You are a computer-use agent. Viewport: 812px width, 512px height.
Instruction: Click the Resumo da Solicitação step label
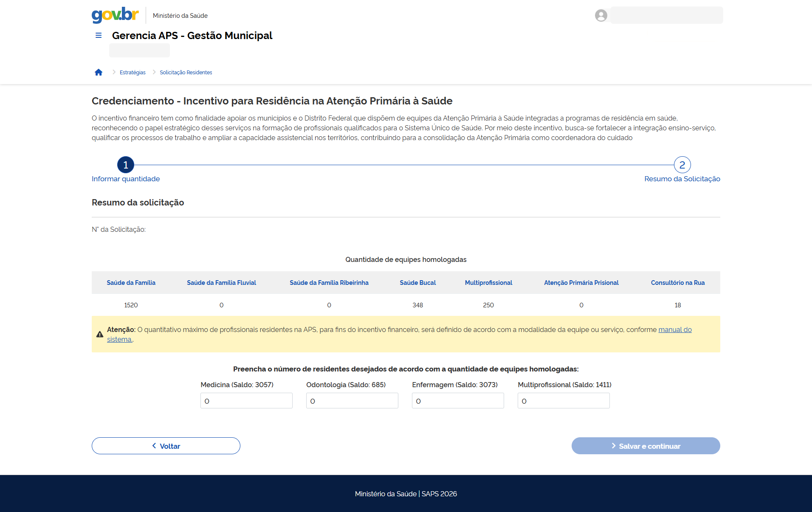coord(682,179)
